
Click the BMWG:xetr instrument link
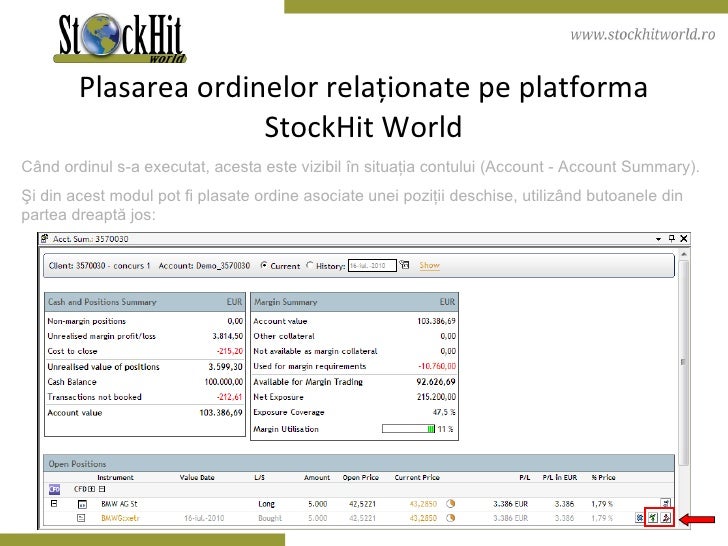point(120,518)
